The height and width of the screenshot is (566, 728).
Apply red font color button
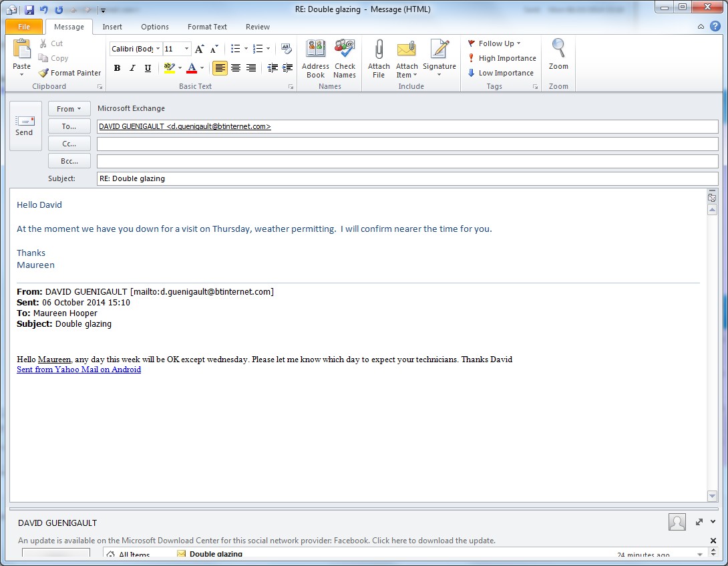tap(191, 68)
